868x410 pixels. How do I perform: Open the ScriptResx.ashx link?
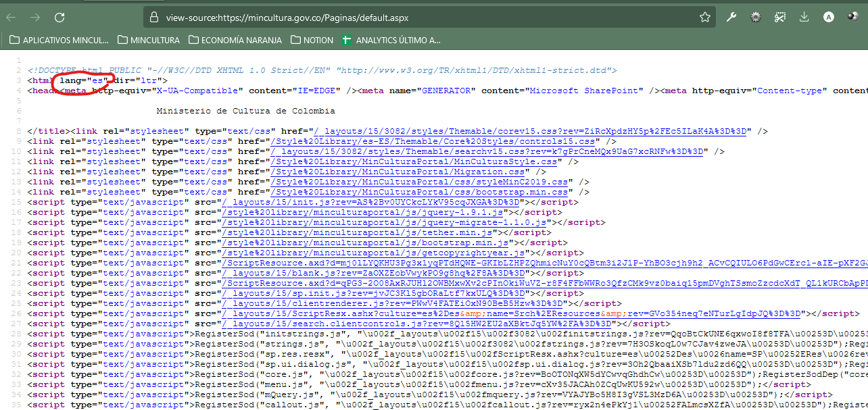click(x=510, y=313)
